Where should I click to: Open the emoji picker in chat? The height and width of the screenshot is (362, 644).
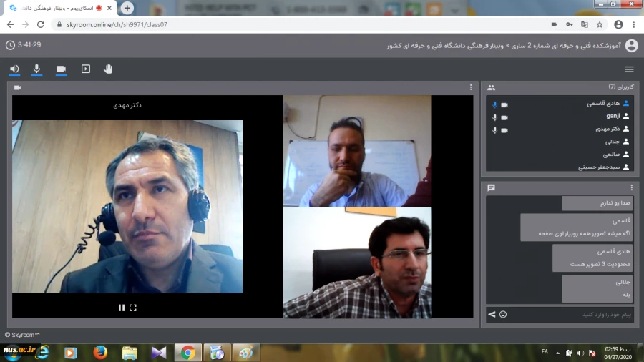point(503,314)
